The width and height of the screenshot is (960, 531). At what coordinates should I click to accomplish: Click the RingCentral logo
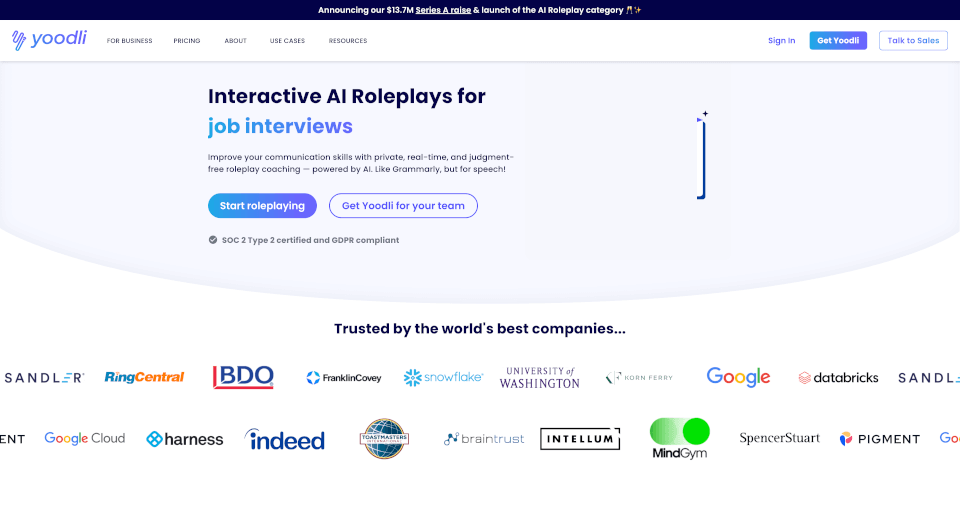[x=144, y=377]
